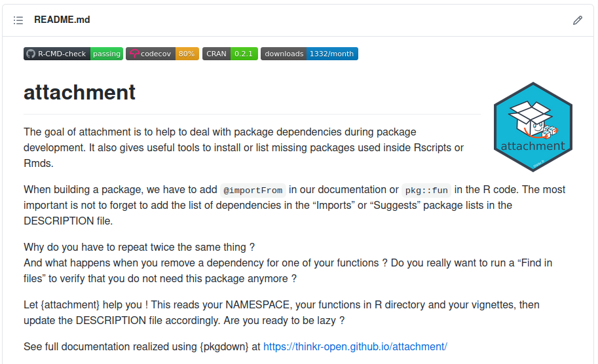The height and width of the screenshot is (364, 598).
Task: Click the green "passing" badge status
Action: click(106, 54)
